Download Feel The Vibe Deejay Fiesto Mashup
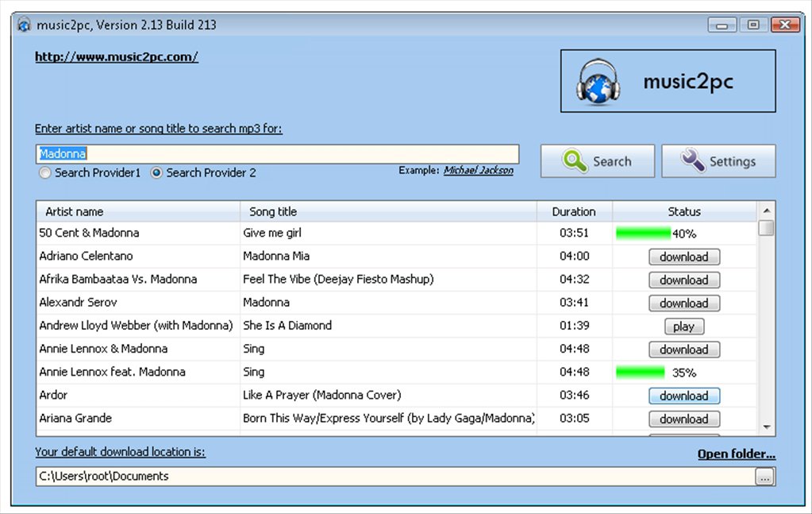This screenshot has height=514, width=812. pos(684,280)
